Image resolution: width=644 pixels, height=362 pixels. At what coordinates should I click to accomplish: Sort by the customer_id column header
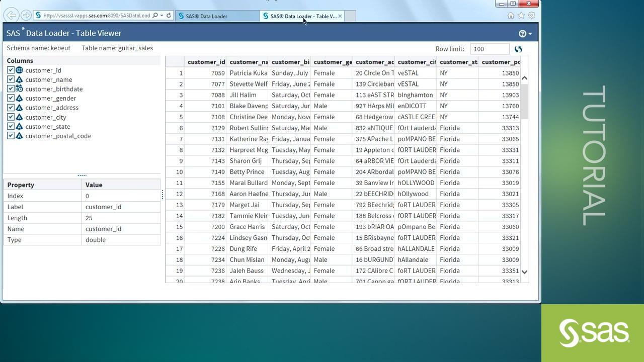coord(205,62)
